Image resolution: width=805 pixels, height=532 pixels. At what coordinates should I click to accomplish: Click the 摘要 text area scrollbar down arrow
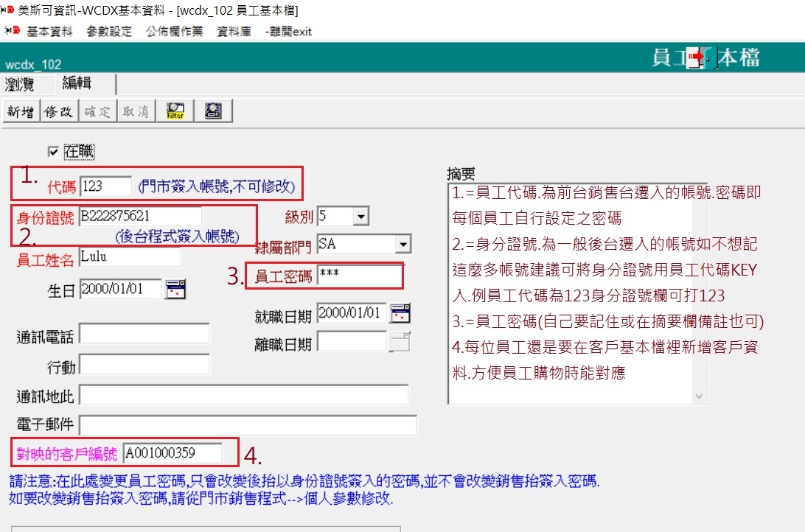point(700,396)
